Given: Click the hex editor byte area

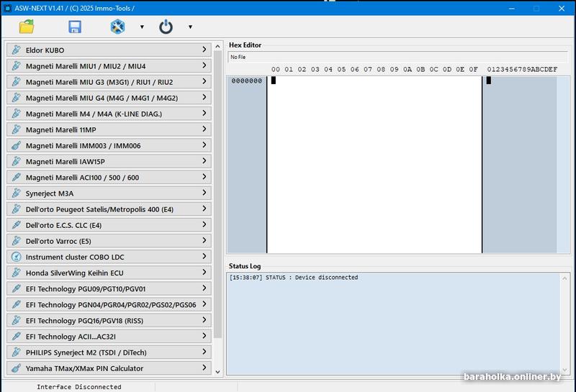Looking at the screenshot, I should point(374,165).
